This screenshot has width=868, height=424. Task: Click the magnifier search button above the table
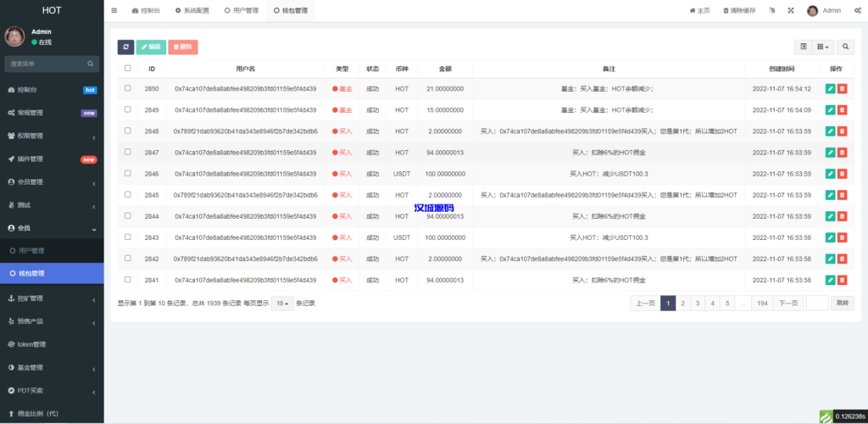pos(846,47)
